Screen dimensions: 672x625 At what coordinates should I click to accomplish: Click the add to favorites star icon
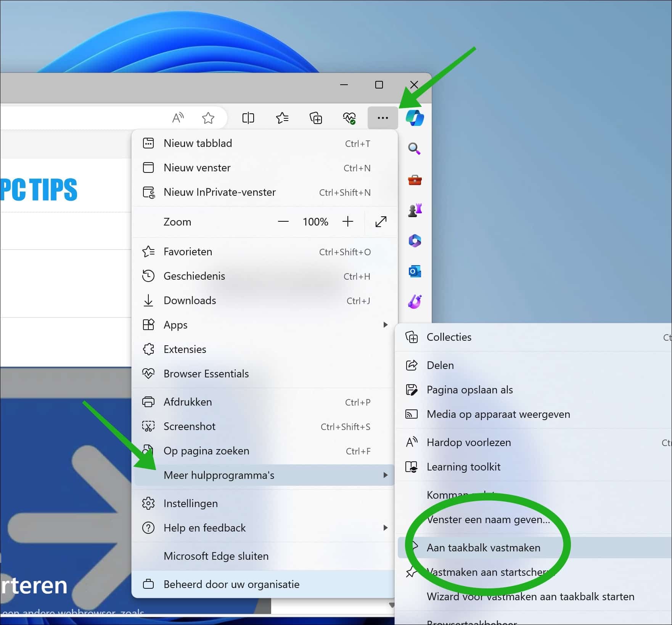208,118
